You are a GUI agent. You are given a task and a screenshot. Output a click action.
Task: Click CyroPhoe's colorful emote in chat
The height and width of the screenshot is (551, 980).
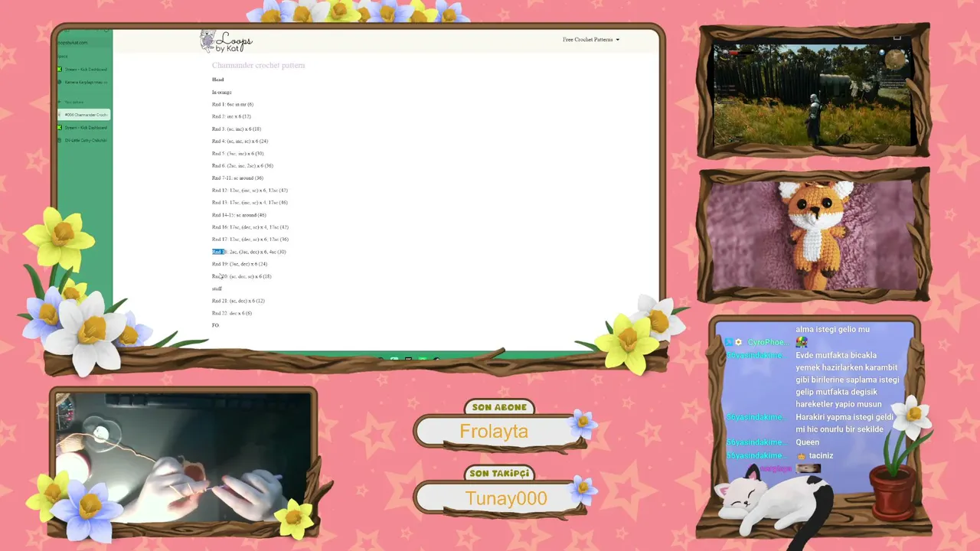(x=801, y=342)
